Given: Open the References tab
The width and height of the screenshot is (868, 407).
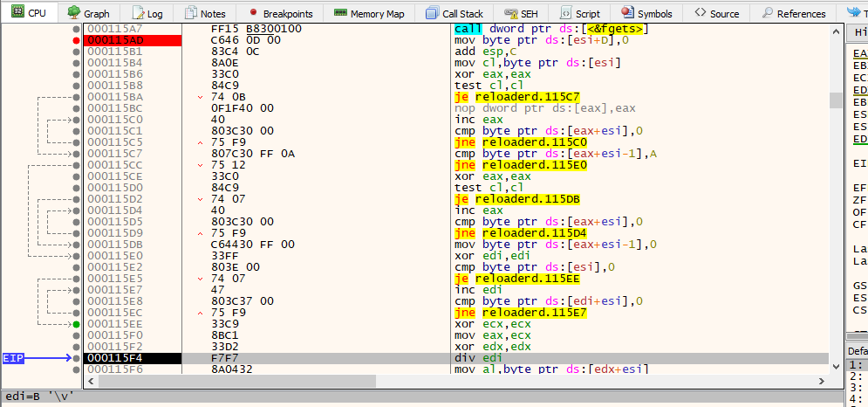Looking at the screenshot, I should 794,13.
